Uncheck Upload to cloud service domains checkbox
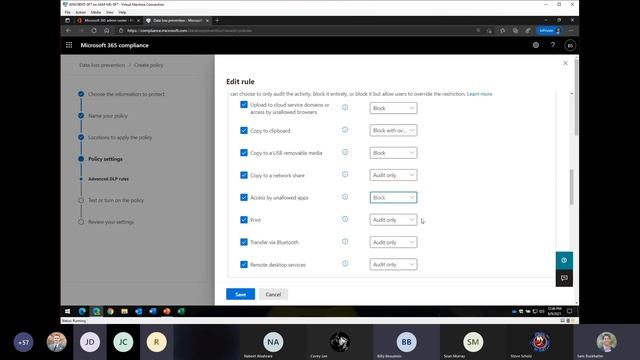 coord(244,104)
